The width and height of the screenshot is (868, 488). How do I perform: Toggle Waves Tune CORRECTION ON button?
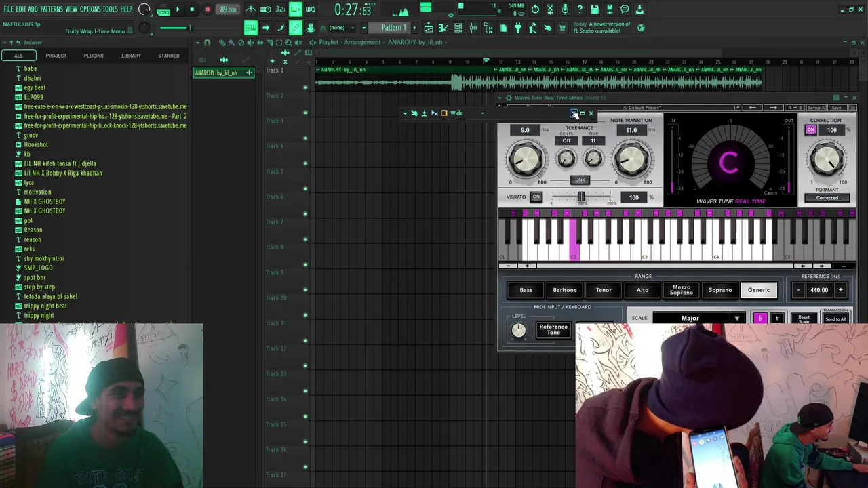coord(810,130)
